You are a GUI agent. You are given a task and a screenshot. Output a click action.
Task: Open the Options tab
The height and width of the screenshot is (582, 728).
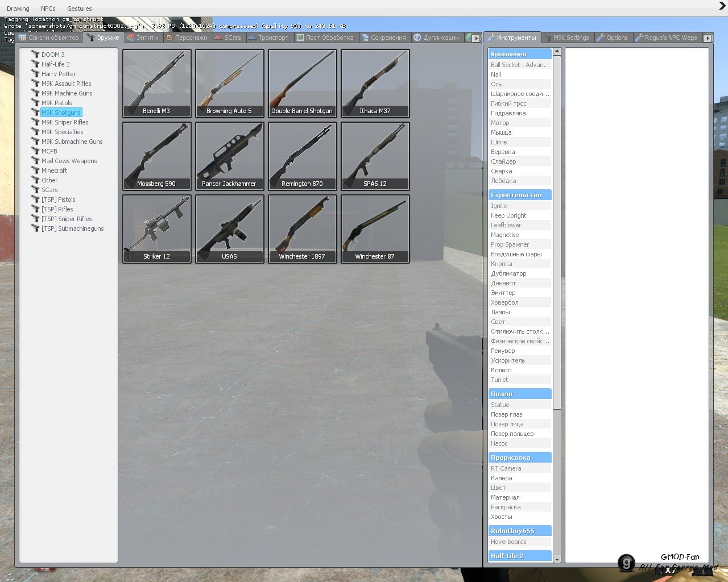click(613, 38)
